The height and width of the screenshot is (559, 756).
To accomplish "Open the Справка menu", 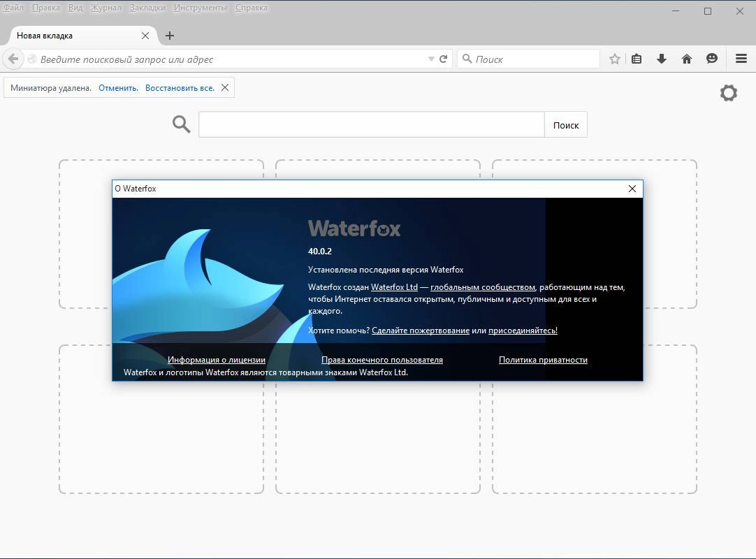I will tap(251, 8).
